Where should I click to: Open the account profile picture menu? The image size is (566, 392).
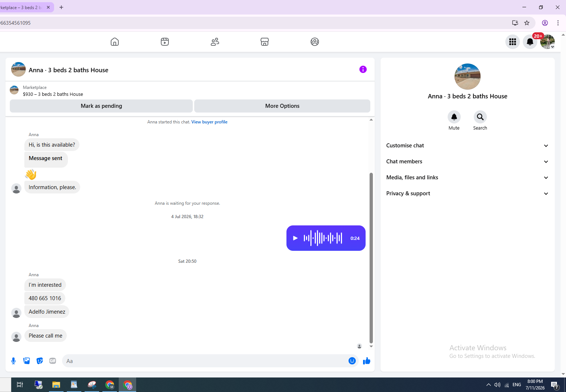point(547,42)
